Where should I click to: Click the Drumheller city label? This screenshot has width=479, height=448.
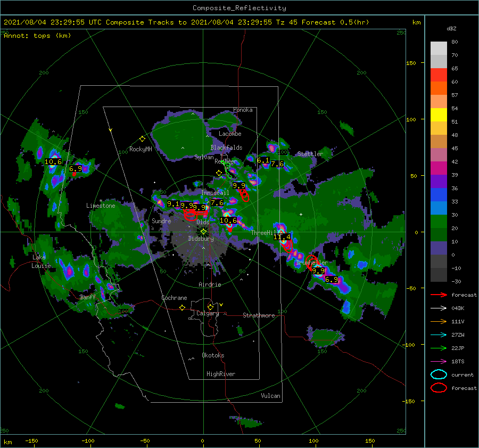pyautogui.click(x=312, y=263)
